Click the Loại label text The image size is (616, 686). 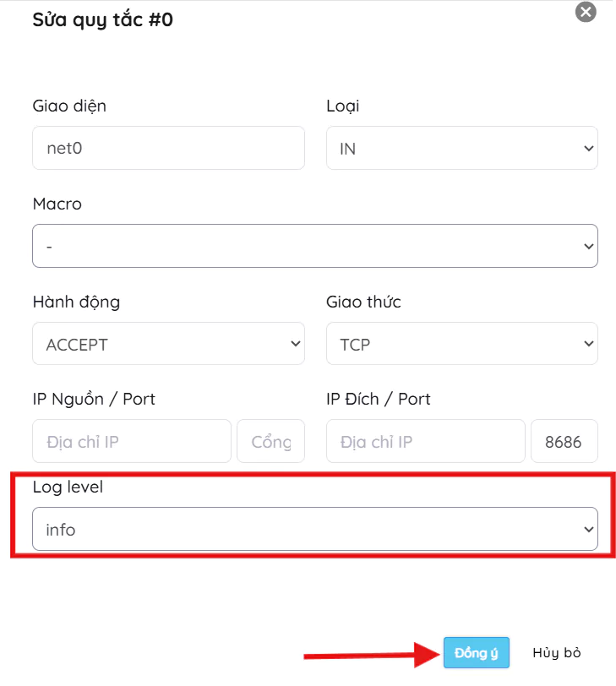coord(343,106)
